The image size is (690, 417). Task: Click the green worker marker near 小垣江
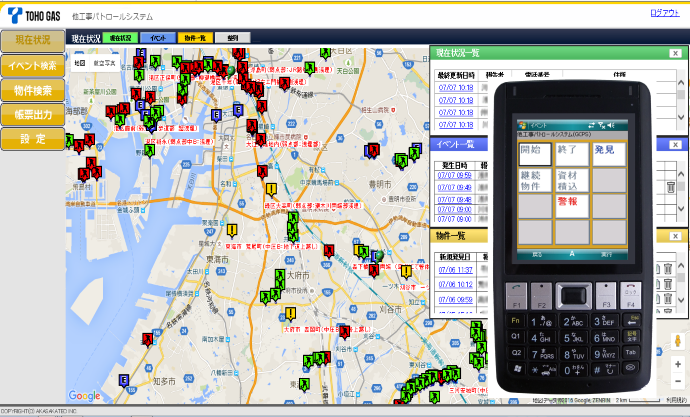point(304,384)
